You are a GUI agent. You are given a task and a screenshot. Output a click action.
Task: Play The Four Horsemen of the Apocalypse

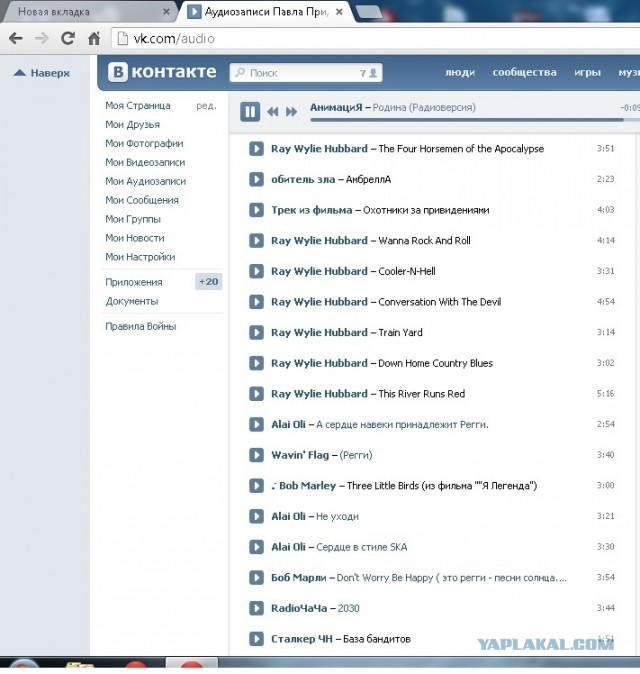pyautogui.click(x=256, y=149)
